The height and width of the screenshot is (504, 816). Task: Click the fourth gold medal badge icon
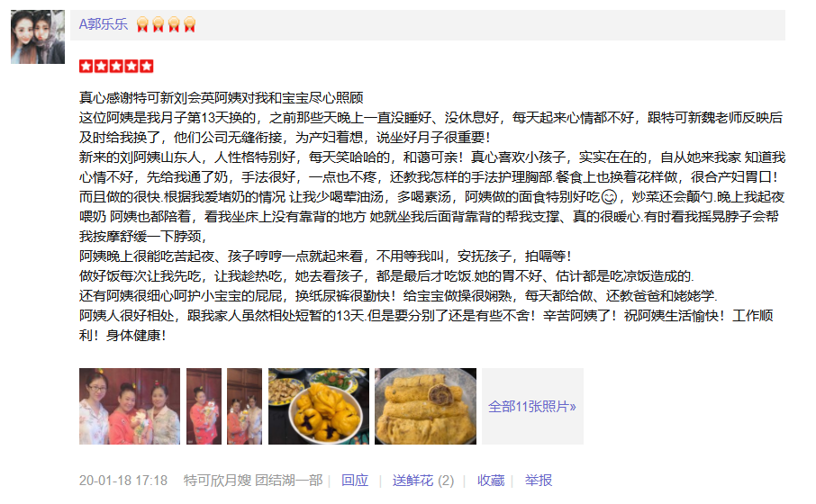189,24
